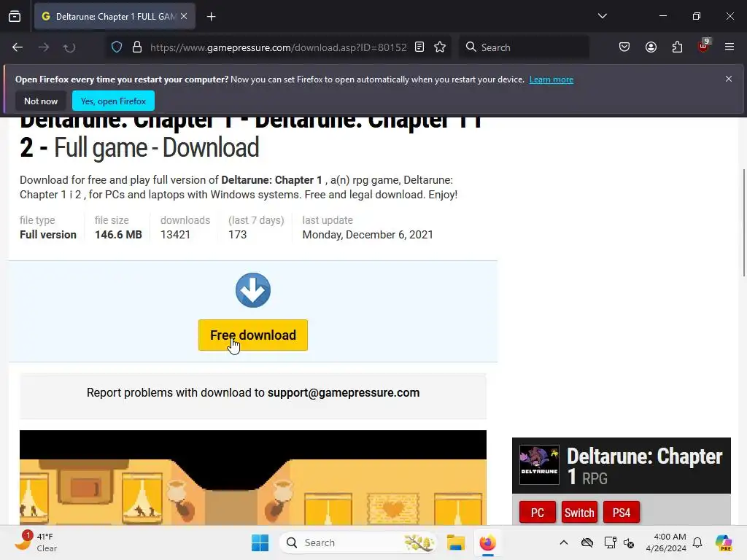Choose Not now in notification

41,101
